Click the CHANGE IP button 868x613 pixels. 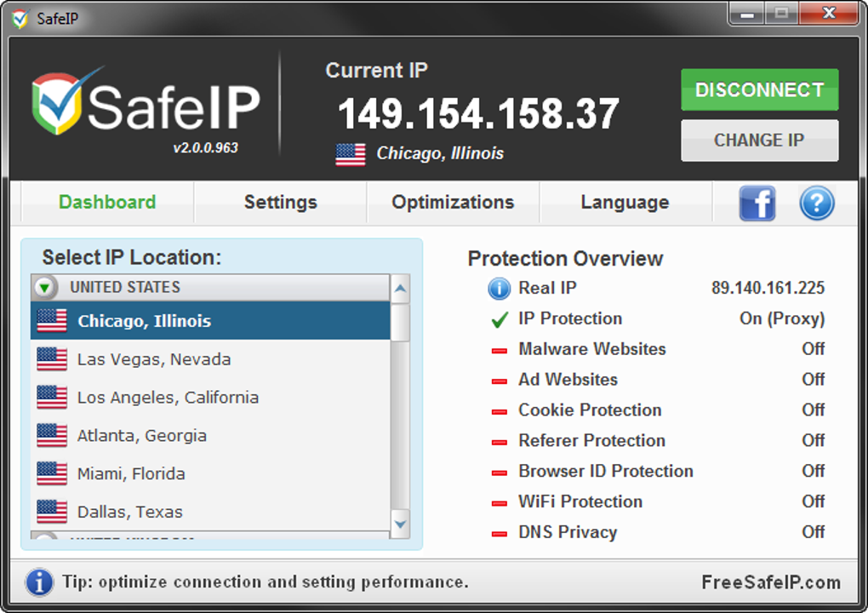coord(759,140)
